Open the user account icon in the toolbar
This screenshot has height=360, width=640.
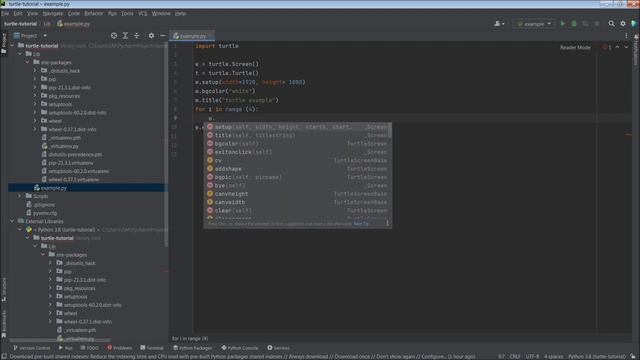tap(499, 24)
